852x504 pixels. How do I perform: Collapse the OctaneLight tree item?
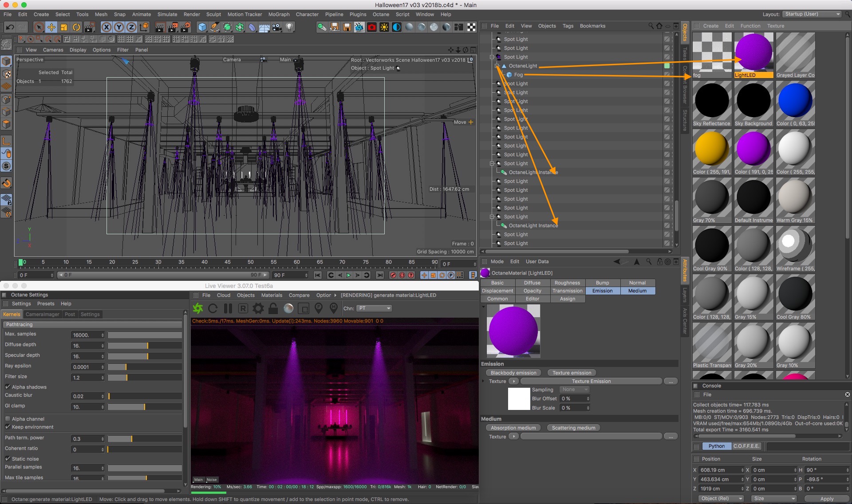tap(497, 66)
